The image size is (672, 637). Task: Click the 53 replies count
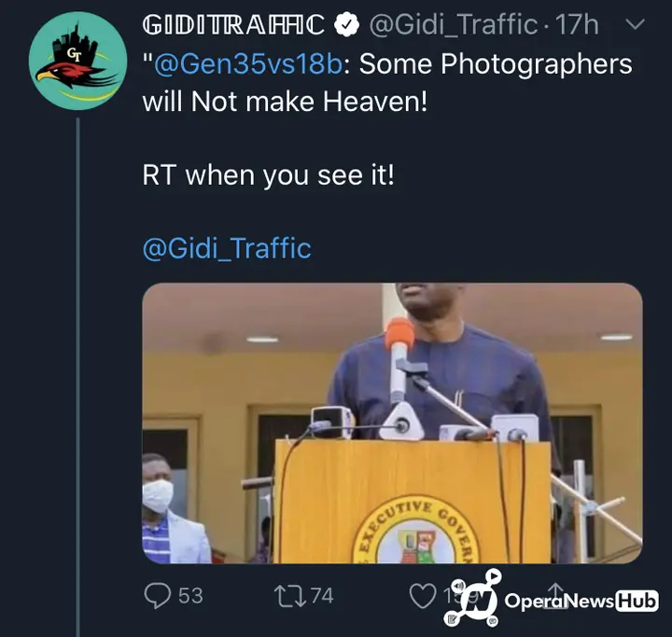click(x=190, y=596)
